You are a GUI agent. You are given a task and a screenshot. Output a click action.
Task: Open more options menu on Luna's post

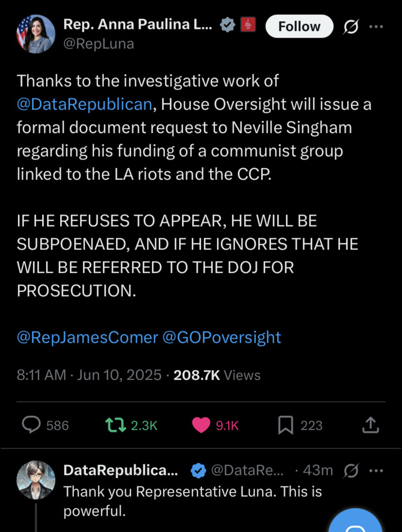point(376,27)
